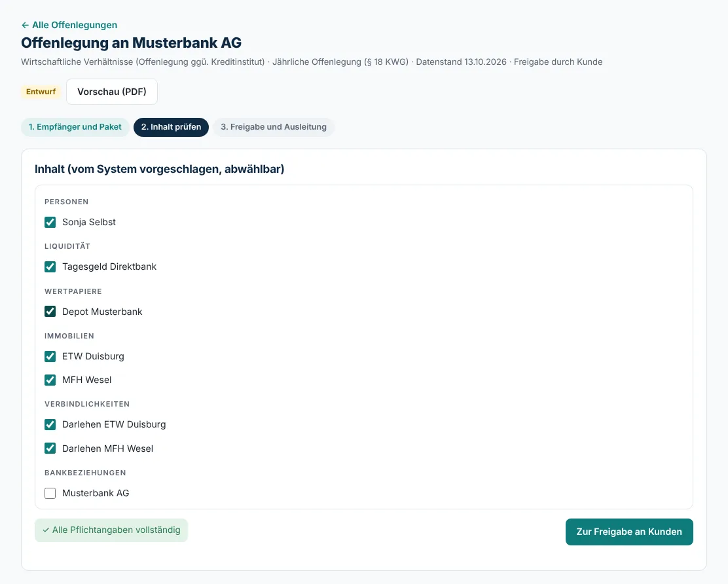Click the Offenlegung an Musterbank AG title
Screen dimensions: 728x584
point(132,43)
